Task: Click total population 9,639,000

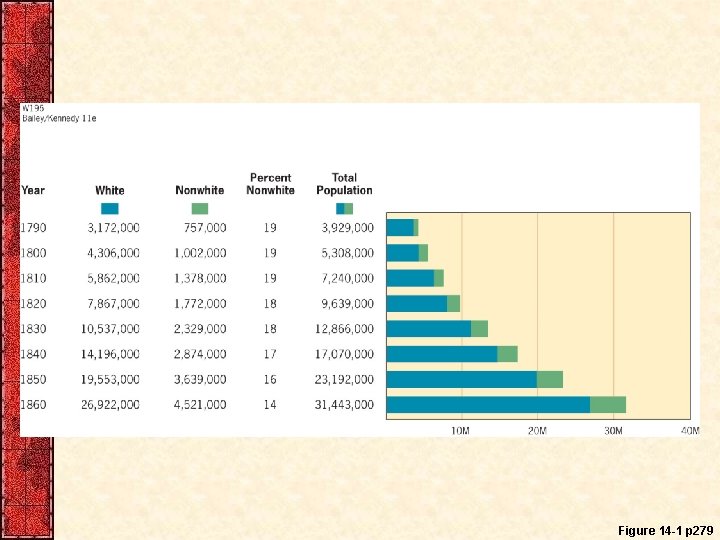Action: coord(348,304)
